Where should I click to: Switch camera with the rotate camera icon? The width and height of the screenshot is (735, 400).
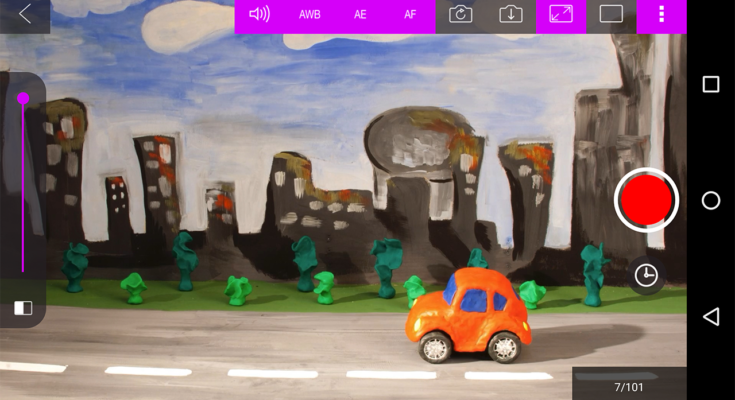tap(460, 15)
